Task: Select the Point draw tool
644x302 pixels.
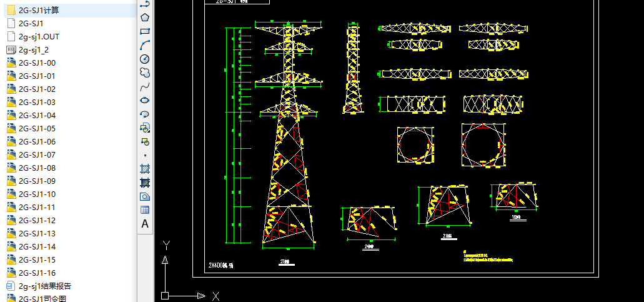Action: 144,155
